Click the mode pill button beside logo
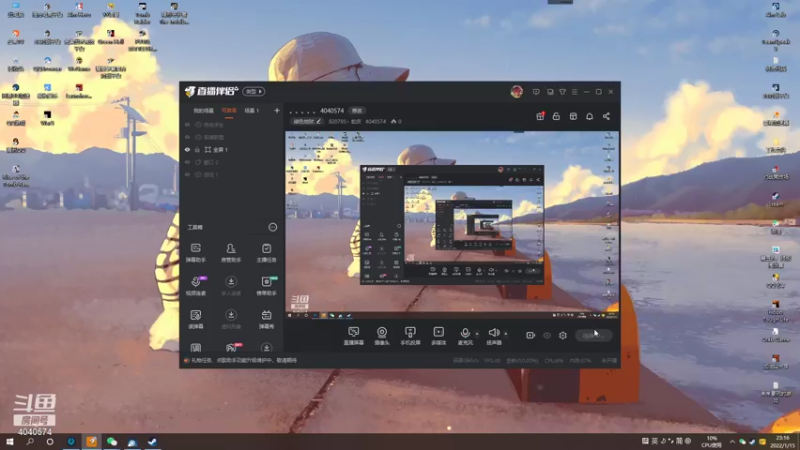The image size is (800, 450). point(254,92)
